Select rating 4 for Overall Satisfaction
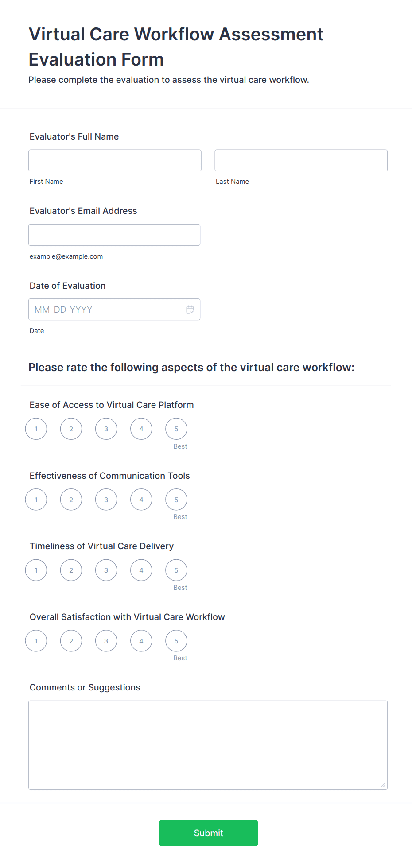Image resolution: width=412 pixels, height=868 pixels. (x=141, y=640)
